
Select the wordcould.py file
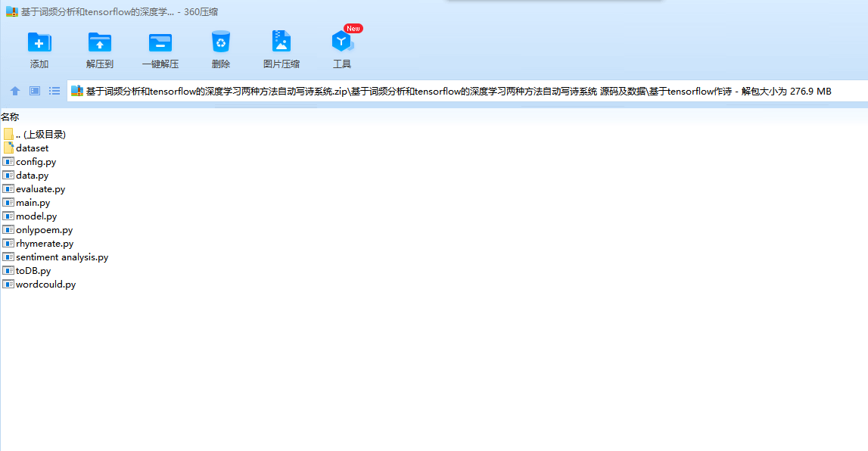pos(39,285)
